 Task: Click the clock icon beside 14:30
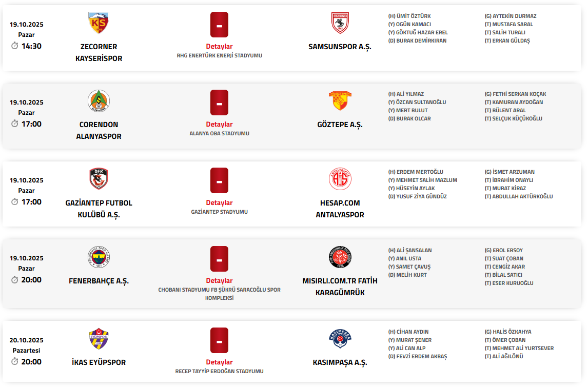[x=15, y=46]
